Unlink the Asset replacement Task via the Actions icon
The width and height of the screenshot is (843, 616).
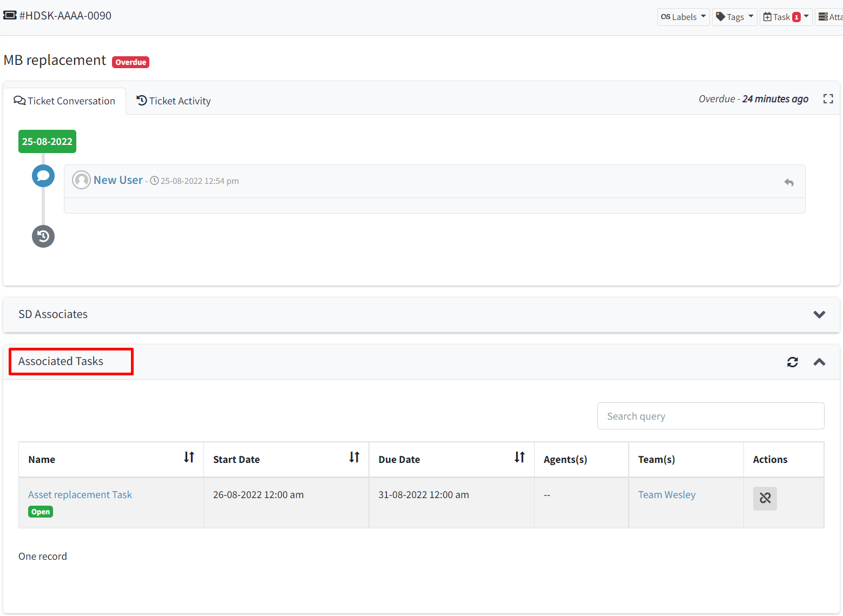click(765, 498)
